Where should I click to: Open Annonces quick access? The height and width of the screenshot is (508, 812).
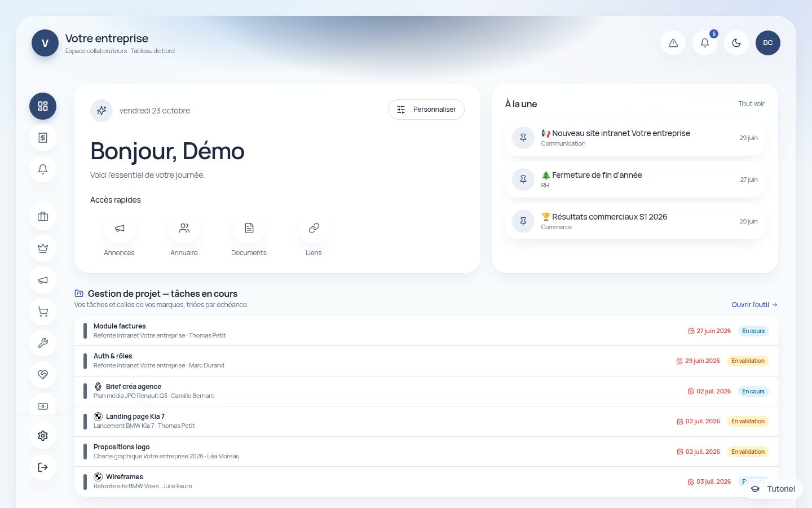point(120,236)
